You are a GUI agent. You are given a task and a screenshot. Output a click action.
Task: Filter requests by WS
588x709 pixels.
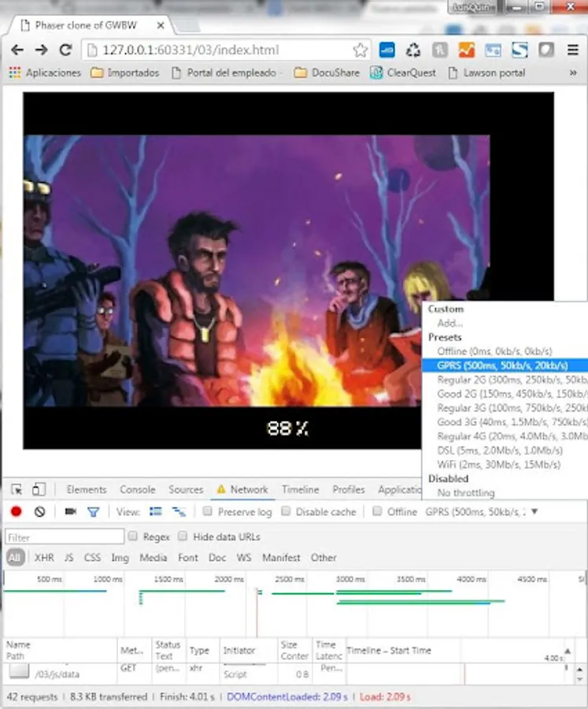[243, 558]
